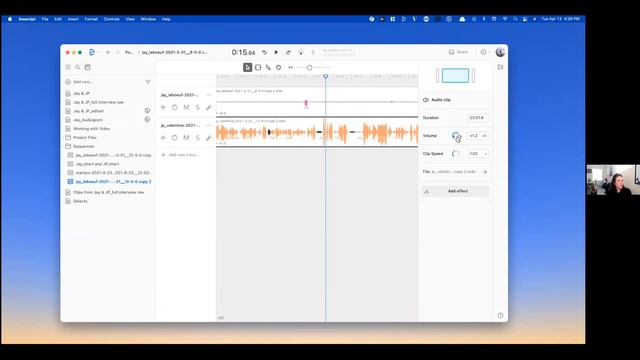This screenshot has width=640, height=360.
Task: Open effects wrench on jp_valentine track
Action: tap(209, 138)
